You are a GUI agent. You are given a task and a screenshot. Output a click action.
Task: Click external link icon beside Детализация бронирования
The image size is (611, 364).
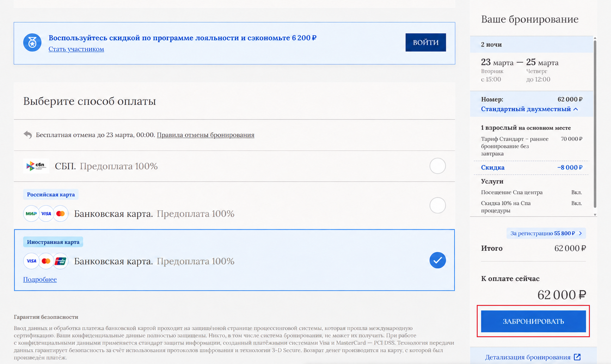577,357
